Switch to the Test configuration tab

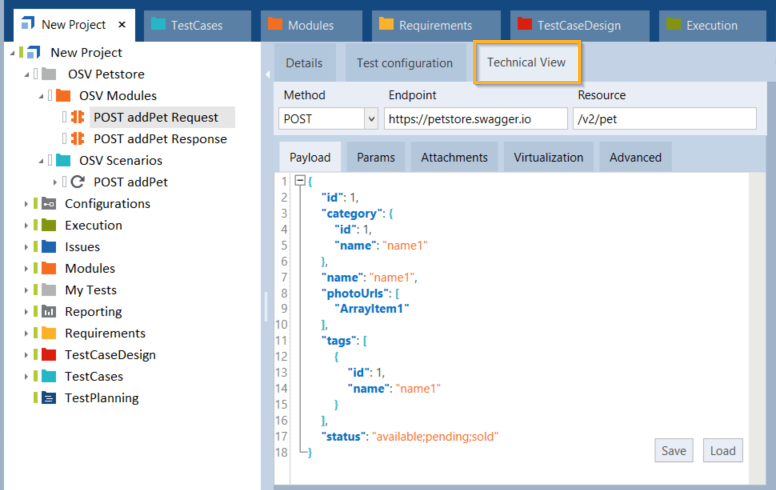pos(404,63)
